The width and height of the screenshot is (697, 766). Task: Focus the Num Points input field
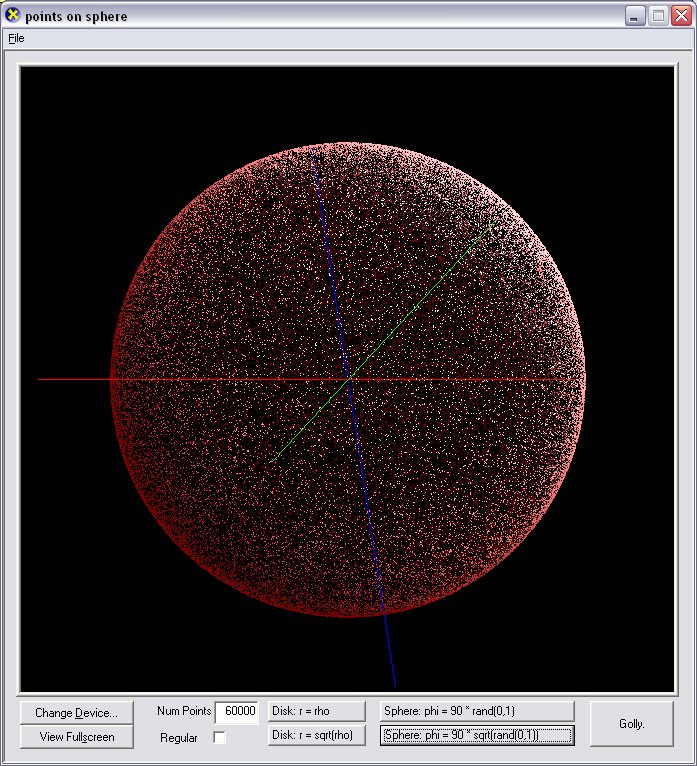237,711
